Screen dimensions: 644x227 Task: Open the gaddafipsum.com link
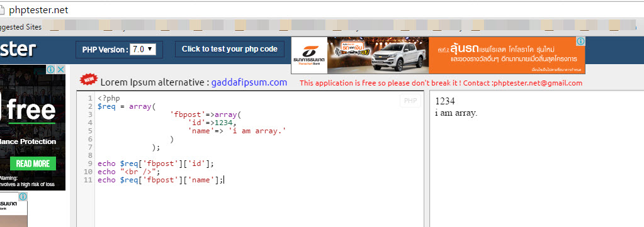pos(249,82)
